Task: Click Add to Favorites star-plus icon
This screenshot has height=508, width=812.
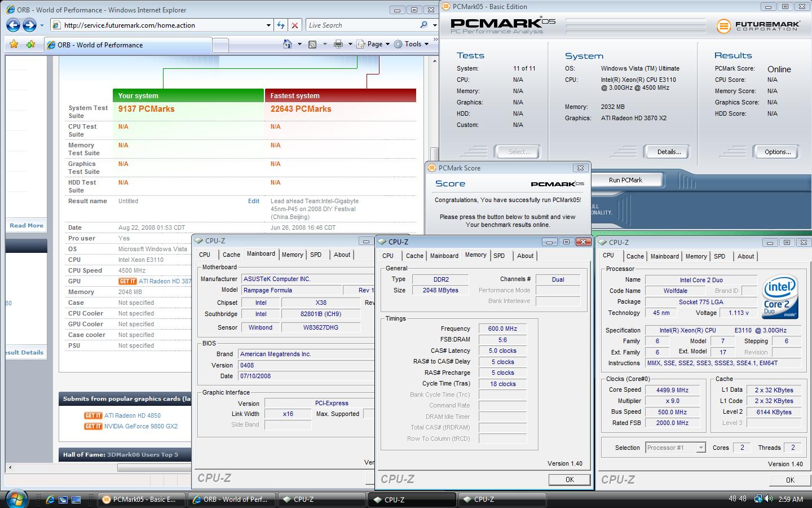Action: [31, 44]
